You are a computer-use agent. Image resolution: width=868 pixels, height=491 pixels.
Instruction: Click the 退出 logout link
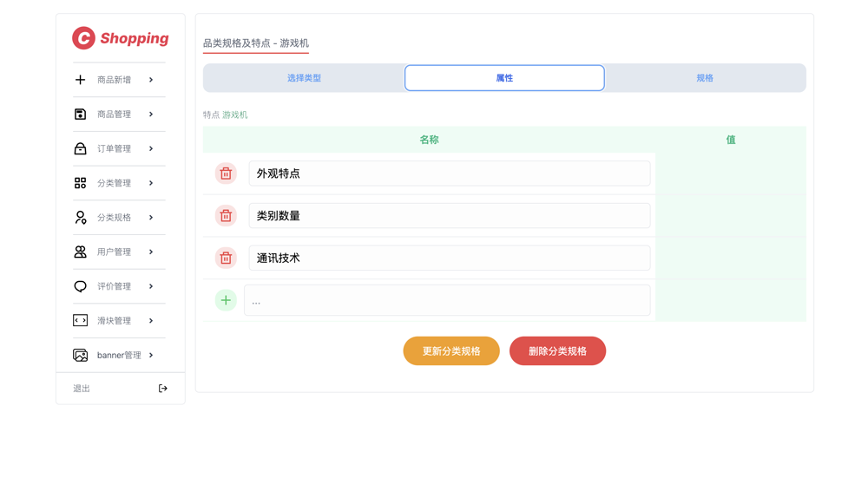(x=82, y=389)
